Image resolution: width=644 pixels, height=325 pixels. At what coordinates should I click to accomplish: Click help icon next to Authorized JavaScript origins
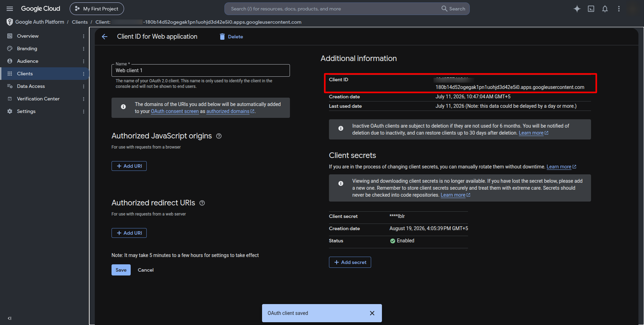pos(219,136)
